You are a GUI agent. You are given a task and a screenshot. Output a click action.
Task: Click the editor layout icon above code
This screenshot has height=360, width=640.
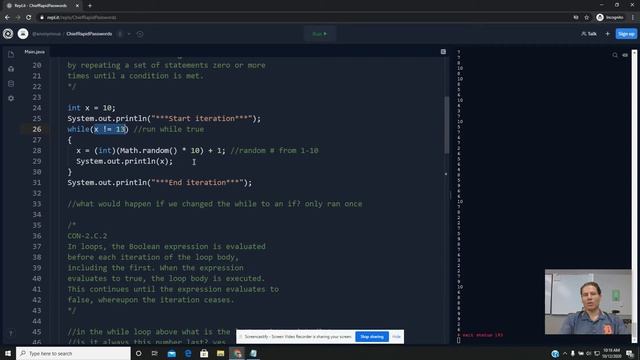point(443,52)
